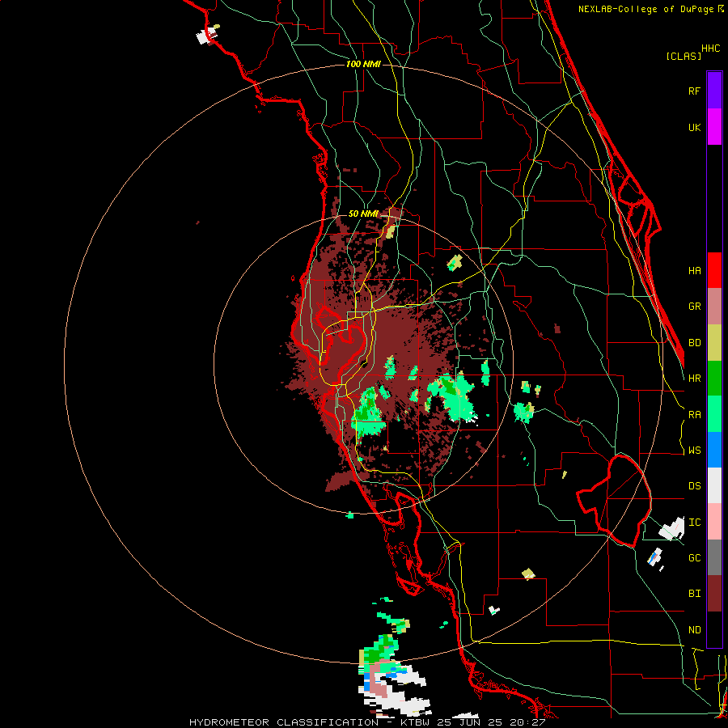Viewport: 728px width, 728px height.
Task: Click the '[CLAS]' units label
Action: [684, 56]
